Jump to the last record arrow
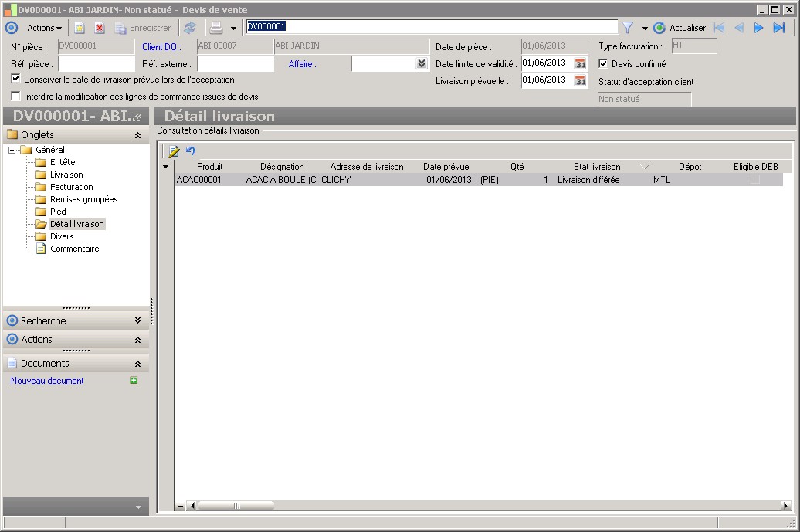Screen dimensions: 800x532 779,28
